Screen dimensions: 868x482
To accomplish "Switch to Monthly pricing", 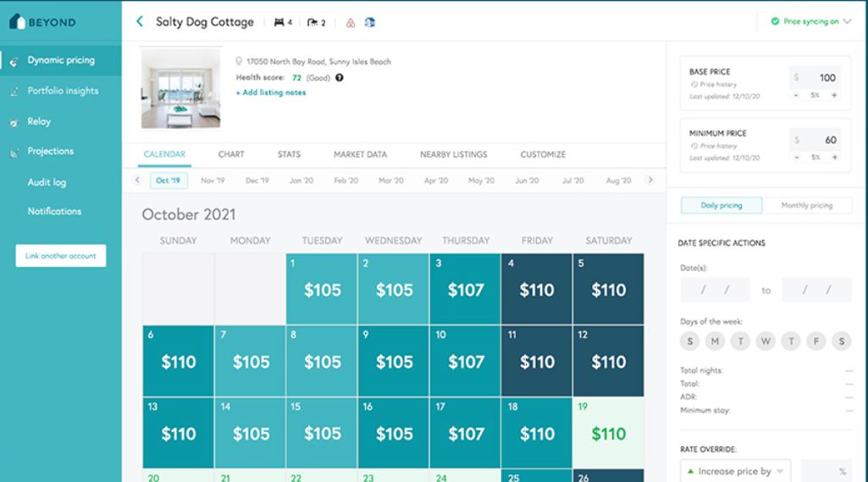I will pos(807,205).
